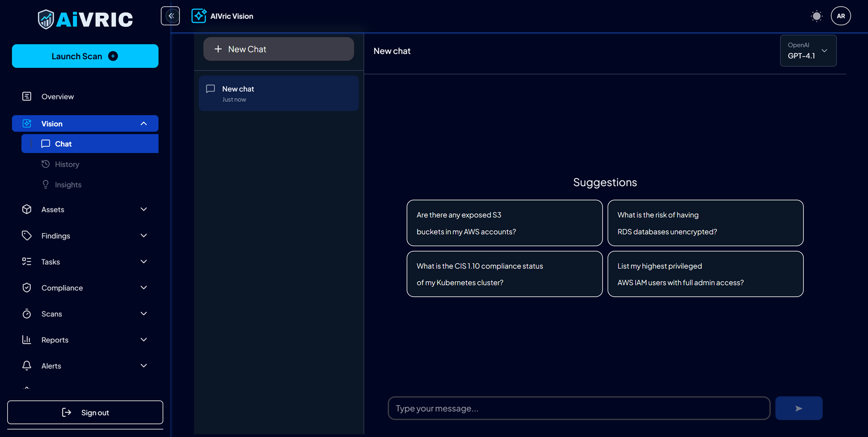Select the CIS 1.10 compliance suggestion
The width and height of the screenshot is (868, 437).
point(505,274)
